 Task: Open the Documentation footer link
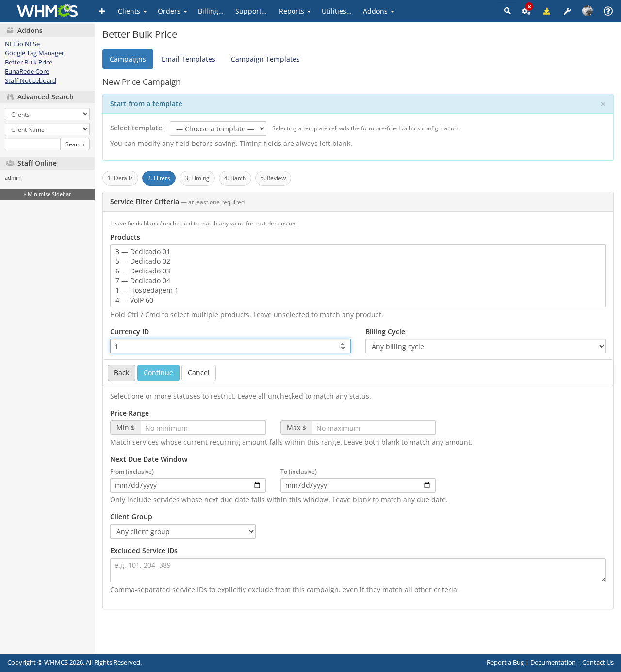(553, 662)
